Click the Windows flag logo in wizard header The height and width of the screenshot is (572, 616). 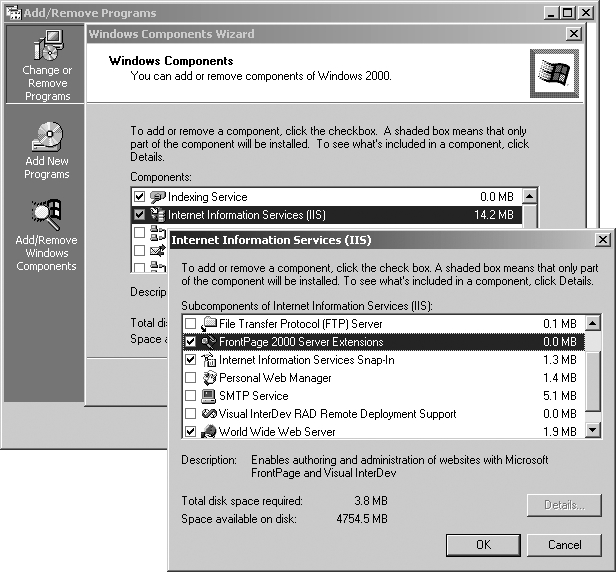pos(554,73)
